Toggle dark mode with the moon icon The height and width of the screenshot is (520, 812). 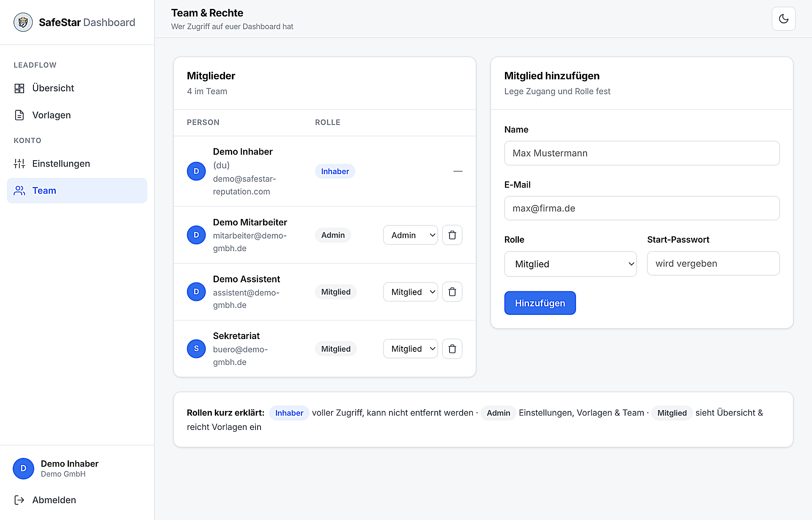coord(783,19)
